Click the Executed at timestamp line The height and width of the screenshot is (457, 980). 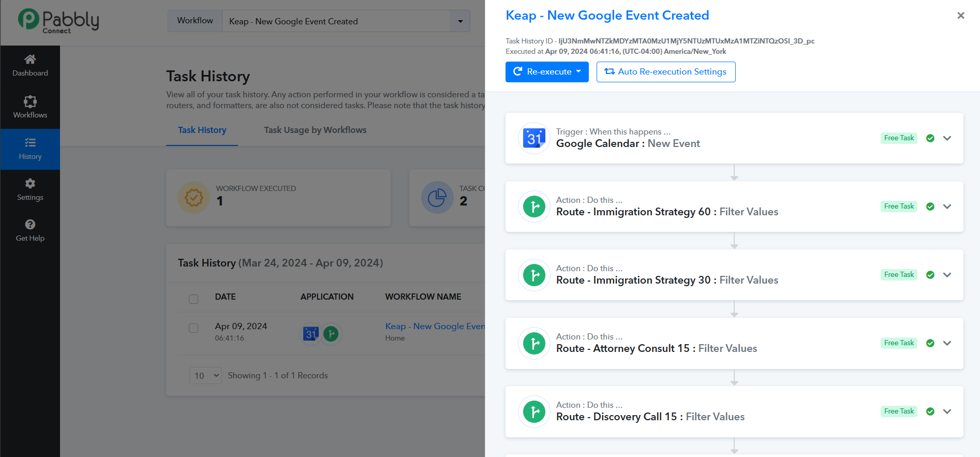616,51
